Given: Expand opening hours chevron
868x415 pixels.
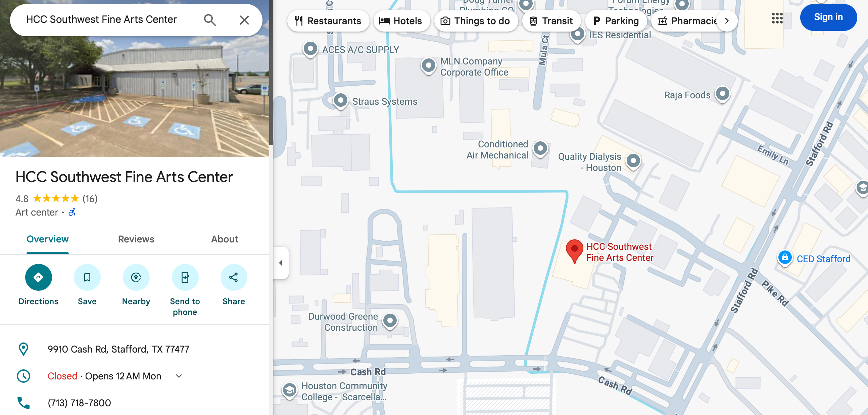Looking at the screenshot, I should point(179,376).
